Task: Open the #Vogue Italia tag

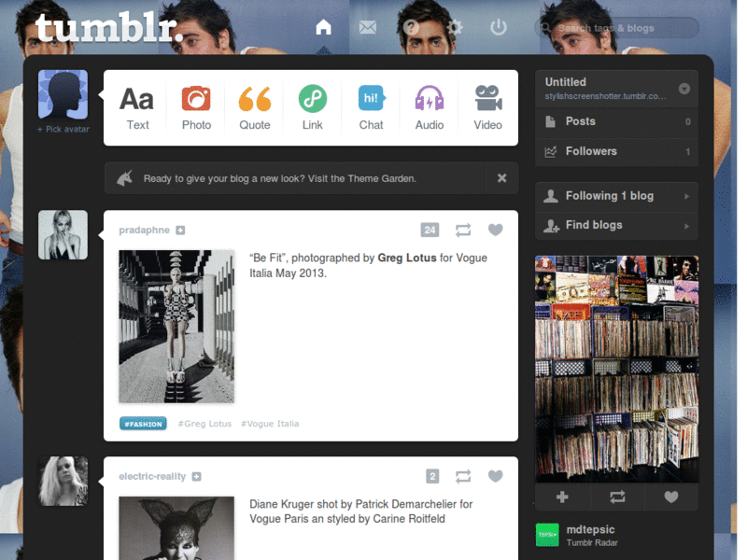Action: click(x=270, y=424)
